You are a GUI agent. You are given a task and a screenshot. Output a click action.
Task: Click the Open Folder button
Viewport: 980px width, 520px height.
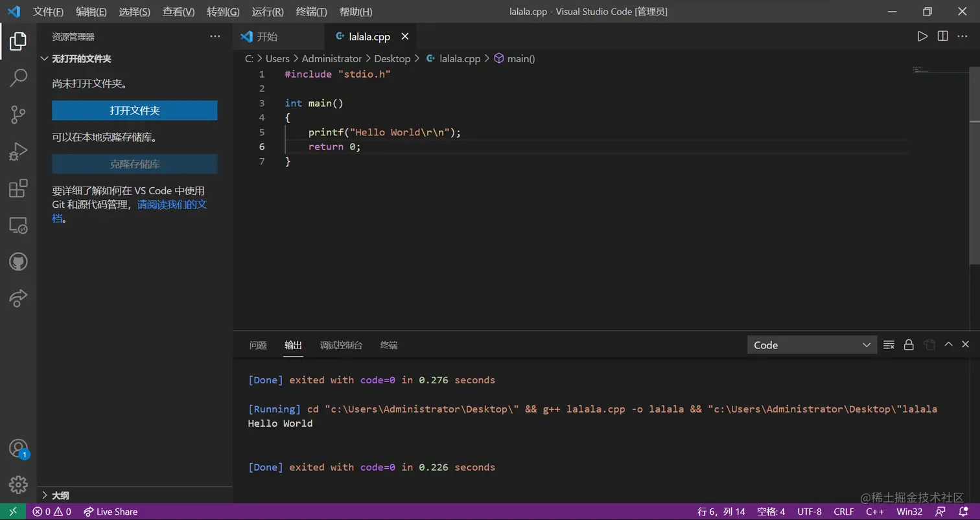[135, 111]
